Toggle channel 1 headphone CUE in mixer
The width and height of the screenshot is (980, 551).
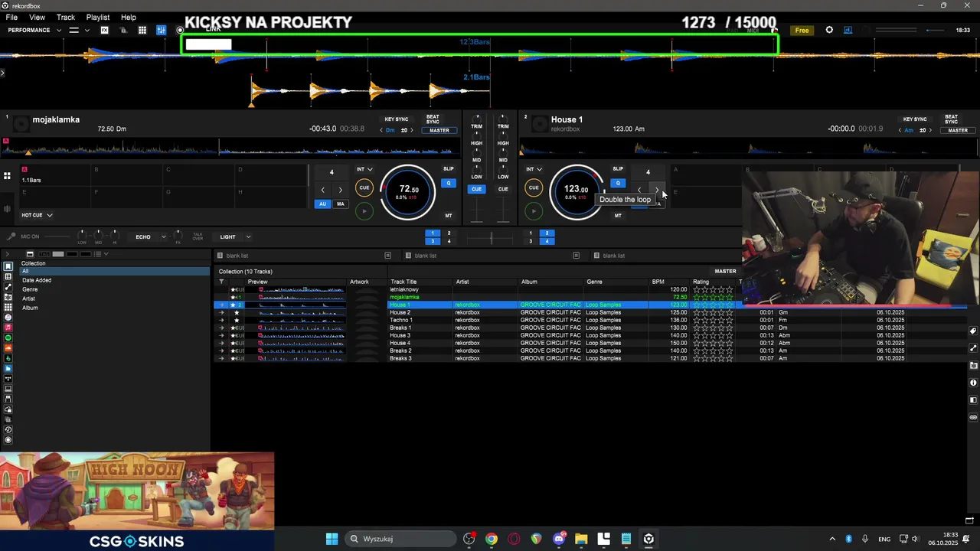(x=476, y=189)
